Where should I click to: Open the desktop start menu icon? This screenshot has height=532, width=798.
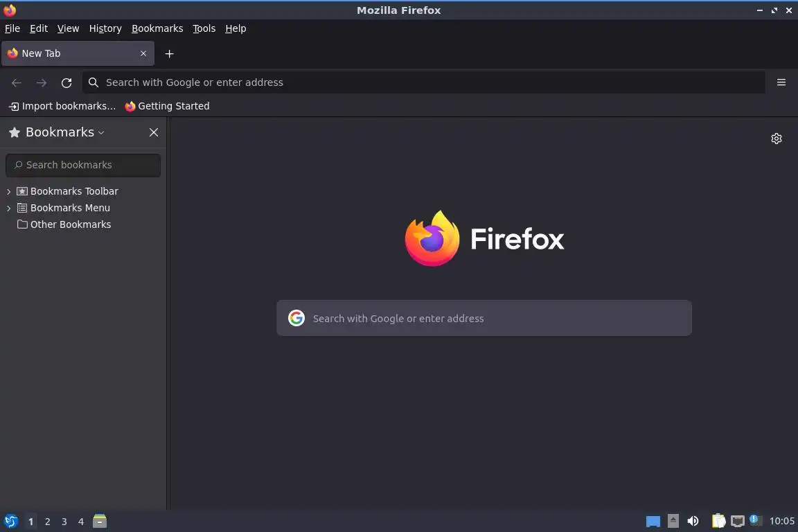(x=10, y=522)
